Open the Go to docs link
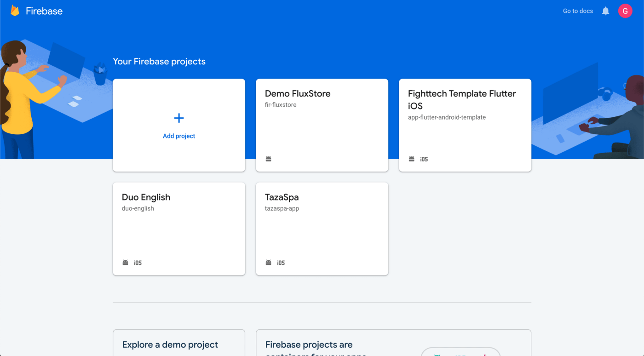 click(578, 11)
